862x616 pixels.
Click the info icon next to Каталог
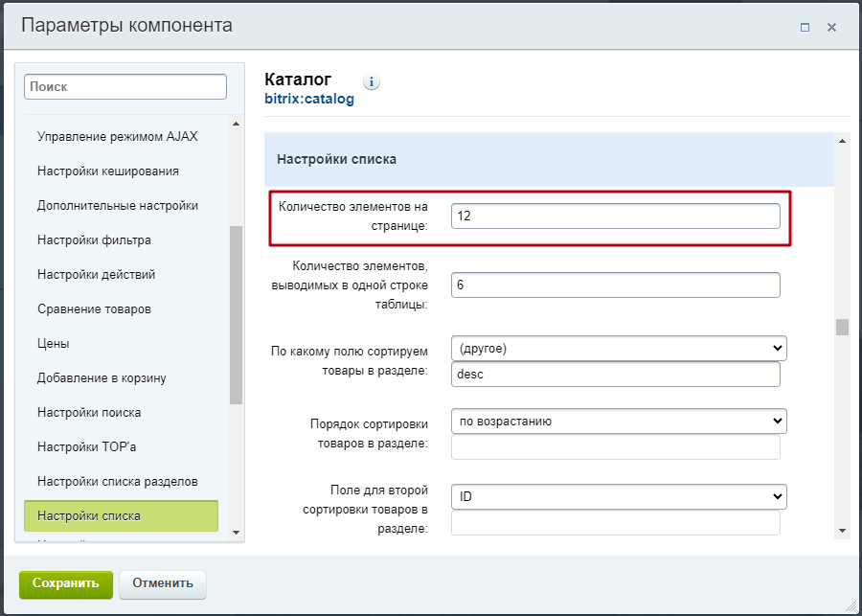(x=372, y=82)
